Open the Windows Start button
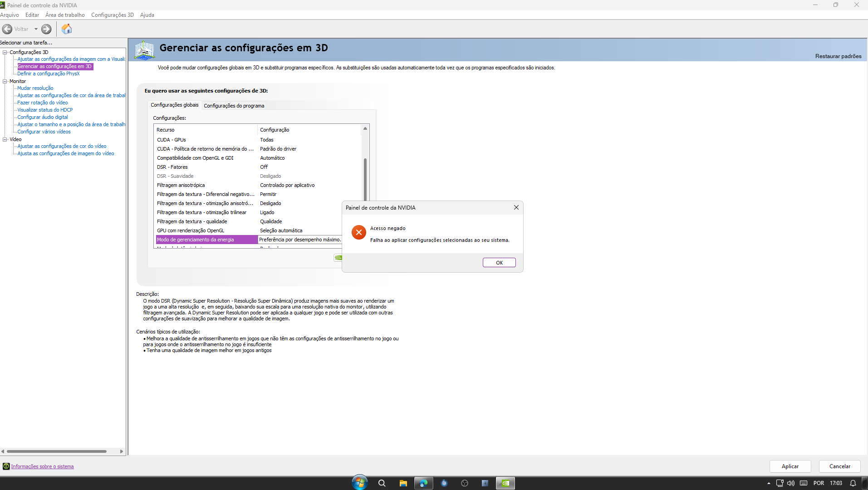This screenshot has height=490, width=868. (x=360, y=483)
